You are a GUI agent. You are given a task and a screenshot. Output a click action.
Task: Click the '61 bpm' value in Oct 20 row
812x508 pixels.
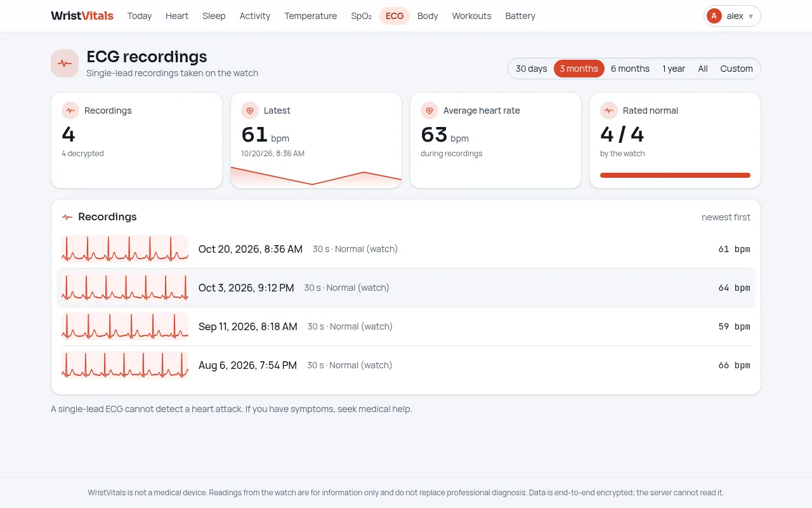click(x=734, y=249)
